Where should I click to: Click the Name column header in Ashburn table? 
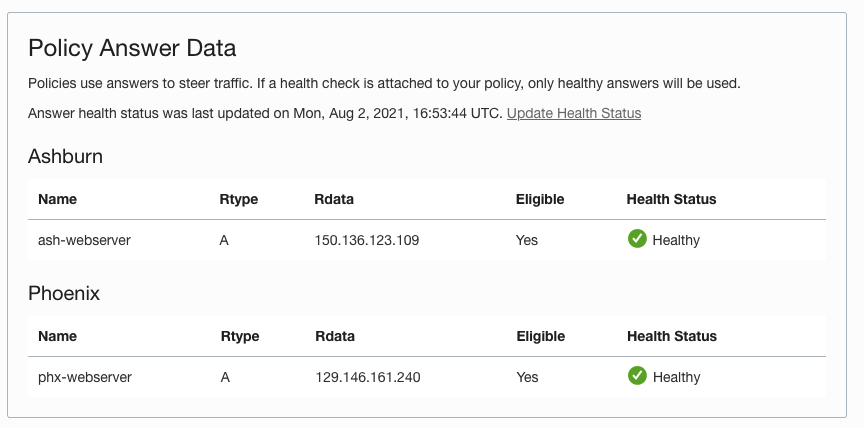pyautogui.click(x=57, y=199)
